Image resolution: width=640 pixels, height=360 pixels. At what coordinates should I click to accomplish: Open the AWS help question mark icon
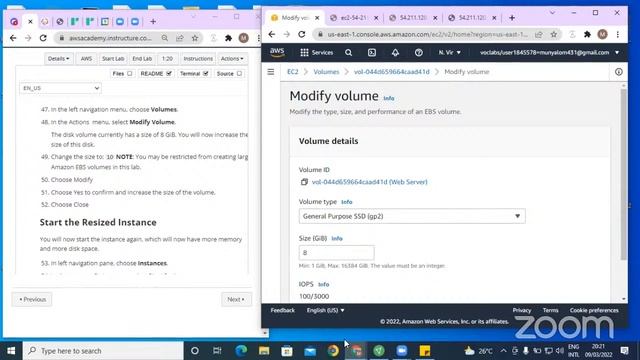pos(418,52)
